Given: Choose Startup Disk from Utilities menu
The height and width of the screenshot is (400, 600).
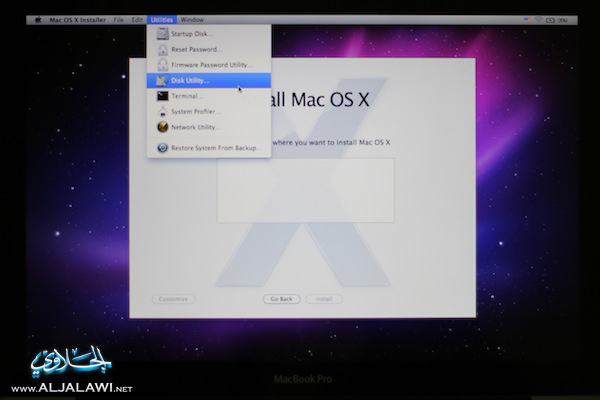Looking at the screenshot, I should click(x=209, y=34).
